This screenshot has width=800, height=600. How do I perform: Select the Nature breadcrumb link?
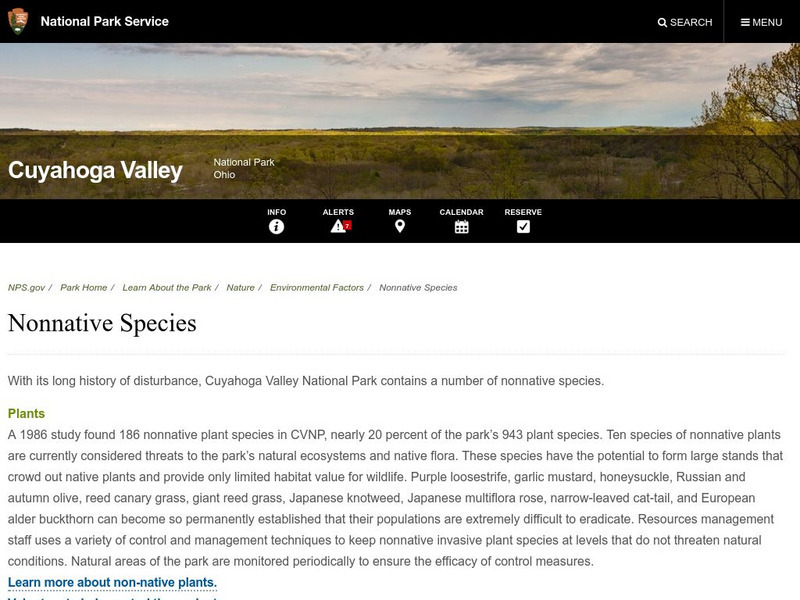[x=240, y=288]
